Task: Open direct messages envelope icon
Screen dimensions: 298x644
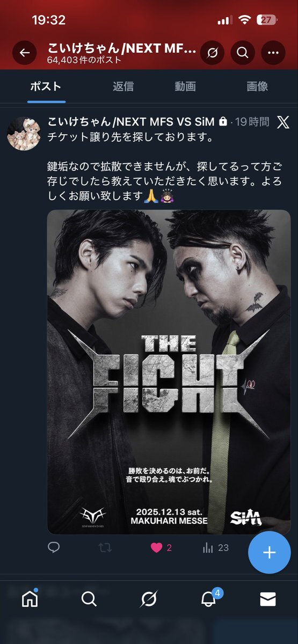Action: 267,599
